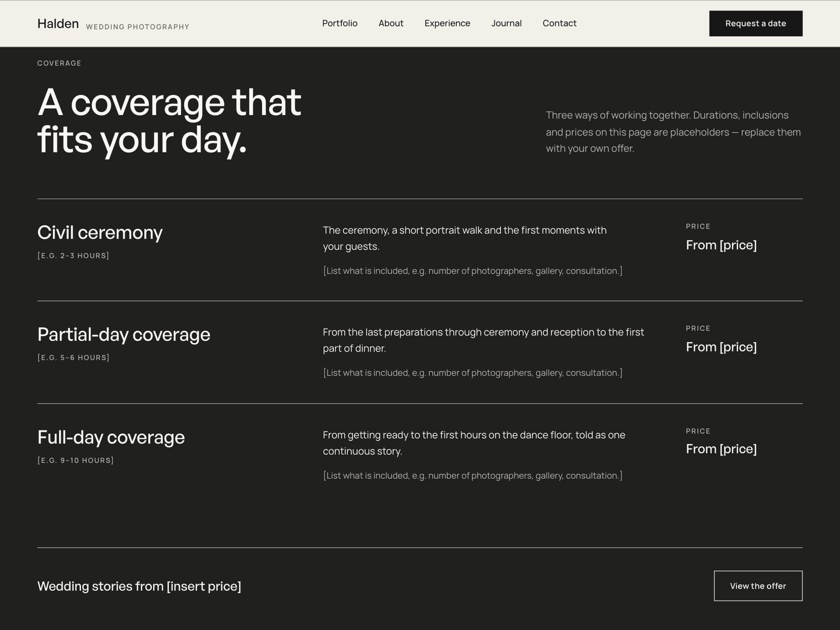Click From [price] in Full-day coverage row
840x630 pixels.
721,449
